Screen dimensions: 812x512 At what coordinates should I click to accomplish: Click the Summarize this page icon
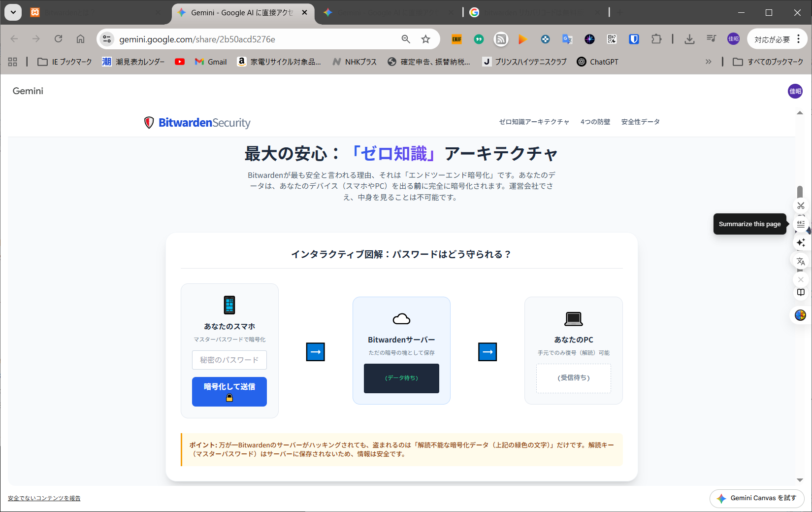(x=801, y=224)
